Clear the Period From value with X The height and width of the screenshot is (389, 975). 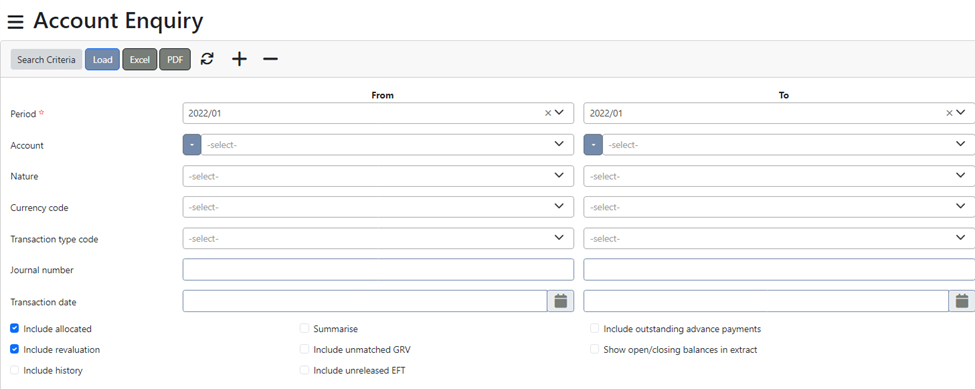click(x=548, y=113)
